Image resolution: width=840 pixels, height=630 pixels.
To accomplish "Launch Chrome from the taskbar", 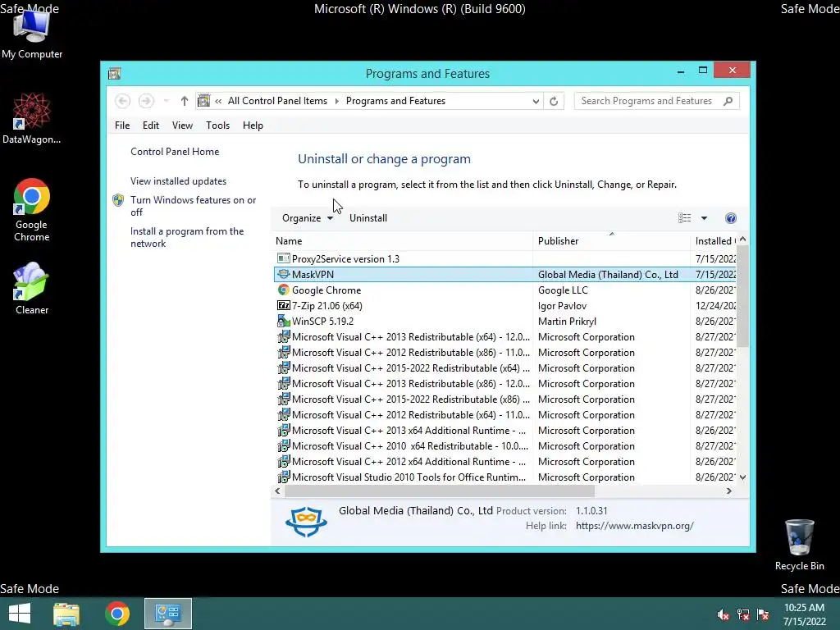I will 116,614.
